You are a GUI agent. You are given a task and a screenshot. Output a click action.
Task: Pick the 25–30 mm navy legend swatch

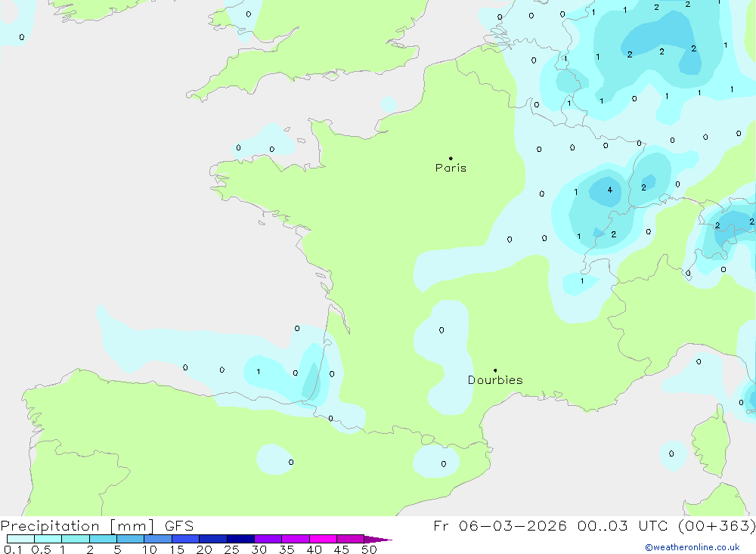(x=240, y=539)
